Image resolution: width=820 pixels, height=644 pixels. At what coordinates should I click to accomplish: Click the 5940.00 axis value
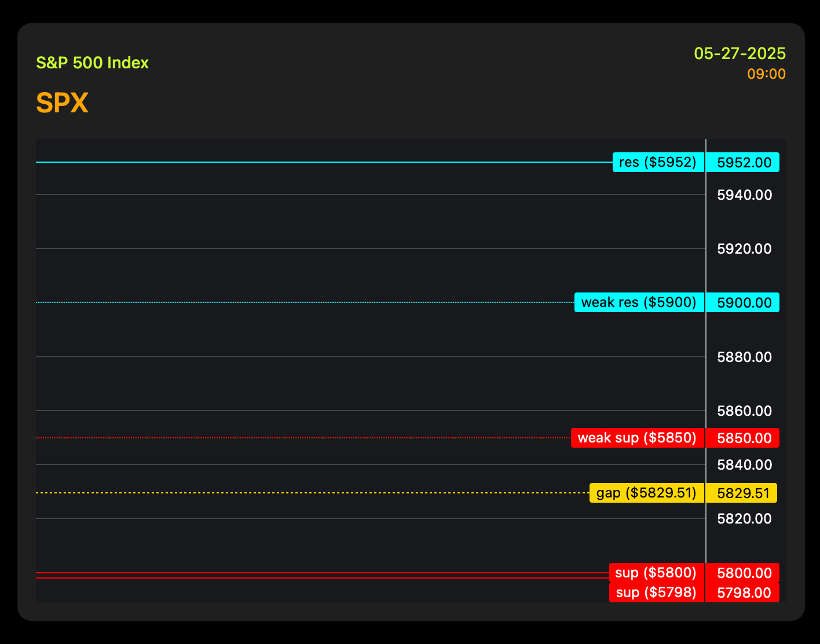745,195
